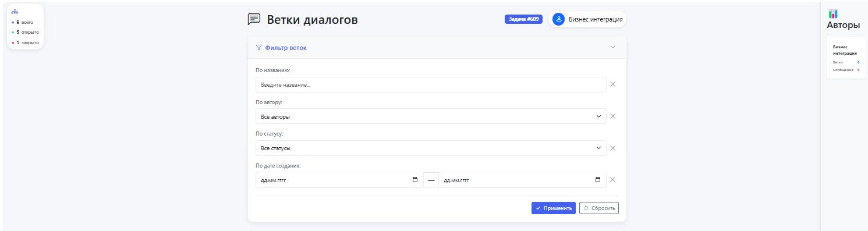Click the branch tree icon in stats widget

pos(15,12)
